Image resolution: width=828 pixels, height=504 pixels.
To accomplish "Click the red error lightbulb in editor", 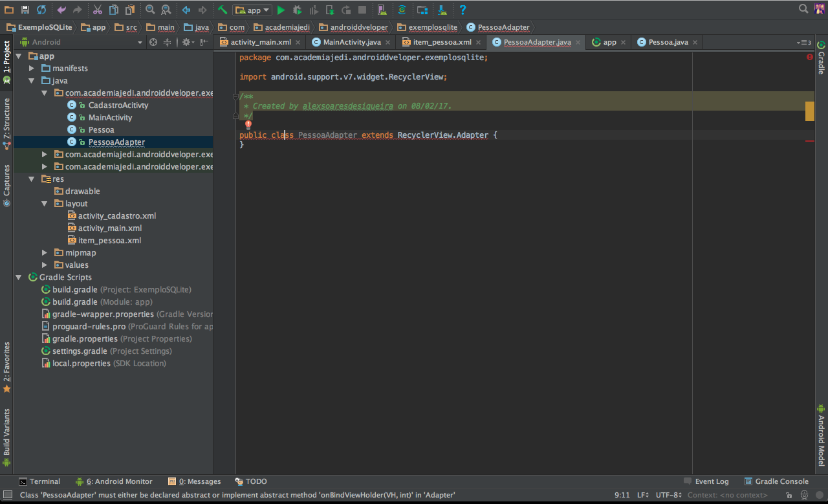I will pyautogui.click(x=248, y=125).
